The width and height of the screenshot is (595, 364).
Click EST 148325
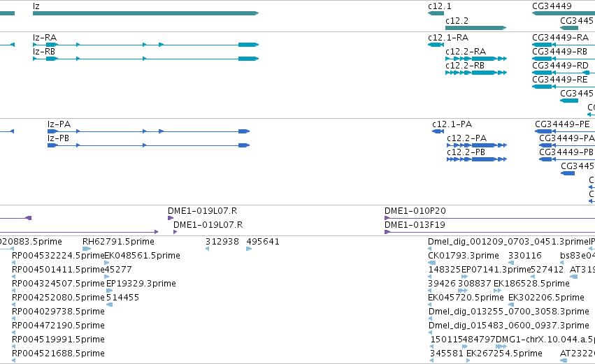(x=430, y=277)
